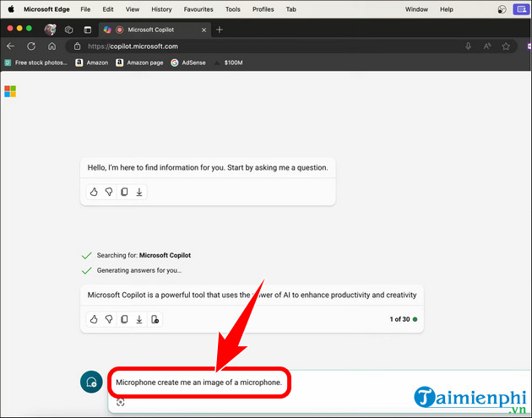The height and width of the screenshot is (418, 532).
Task: Copy the Hello greeting message
Action: 124,192
